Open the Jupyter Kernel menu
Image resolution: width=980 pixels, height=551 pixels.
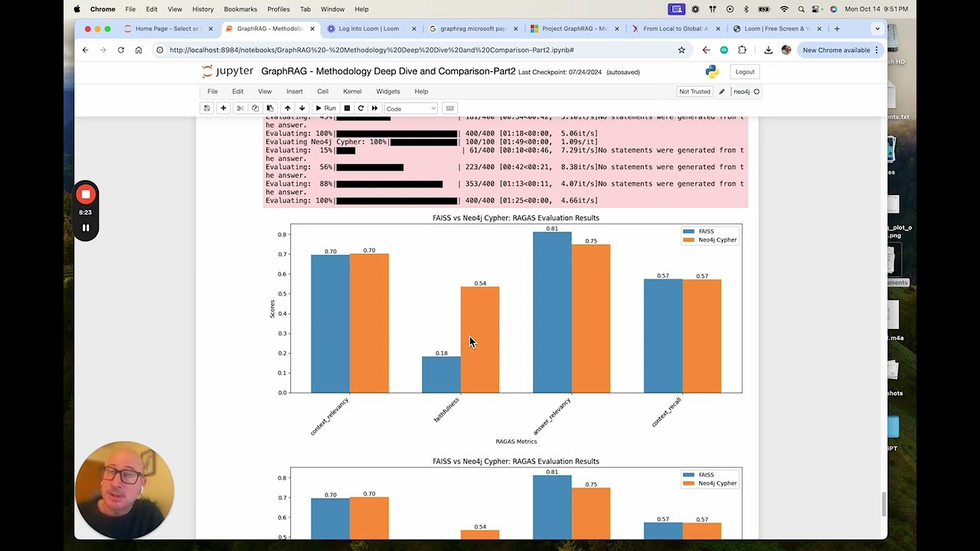(x=352, y=91)
